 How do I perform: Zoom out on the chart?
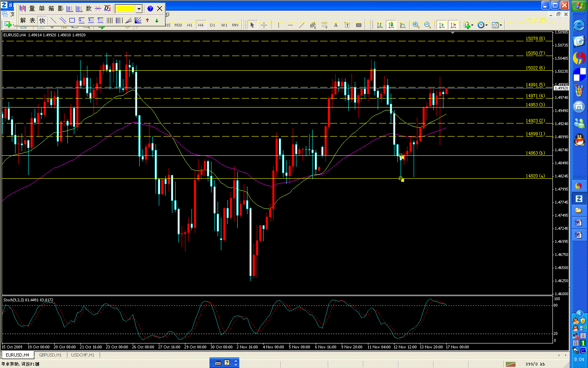point(428,25)
